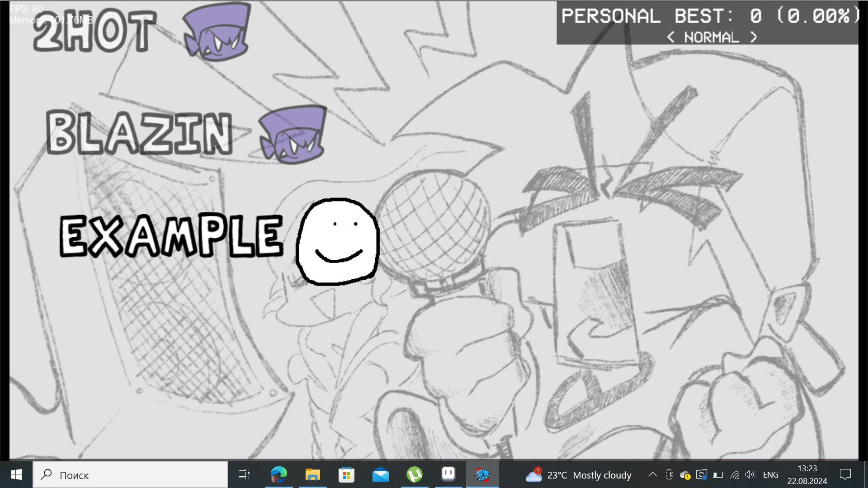Click the smiley face icon beside EXAMPLE
868x488 pixels.
pyautogui.click(x=337, y=242)
